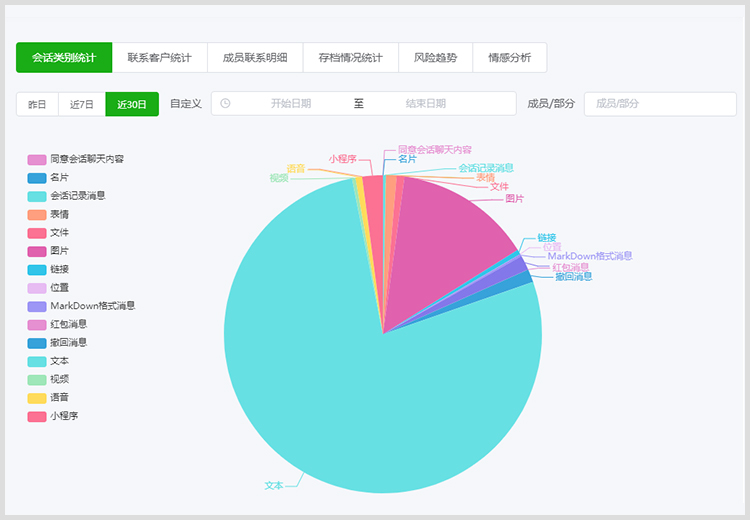Click the 语音 label above the pie

296,168
